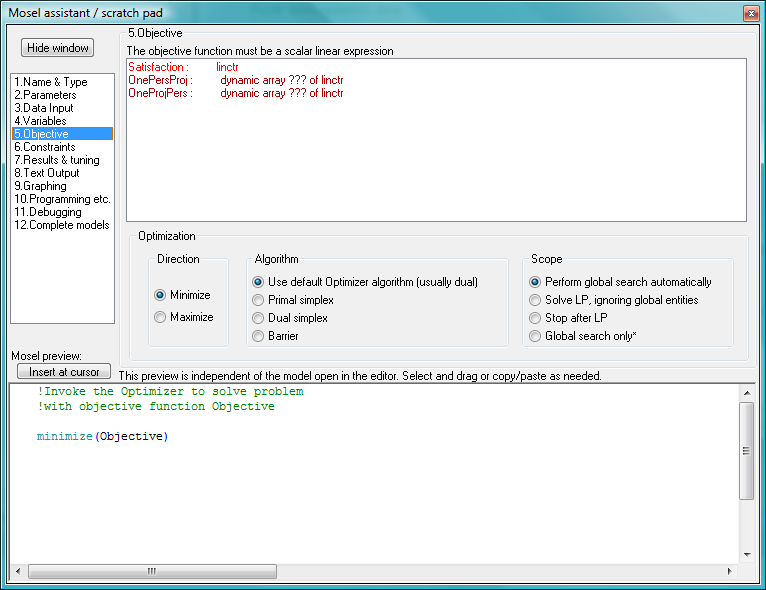Close the Mosel assistant window
Viewport: 766px width, 590px height.
[750, 13]
